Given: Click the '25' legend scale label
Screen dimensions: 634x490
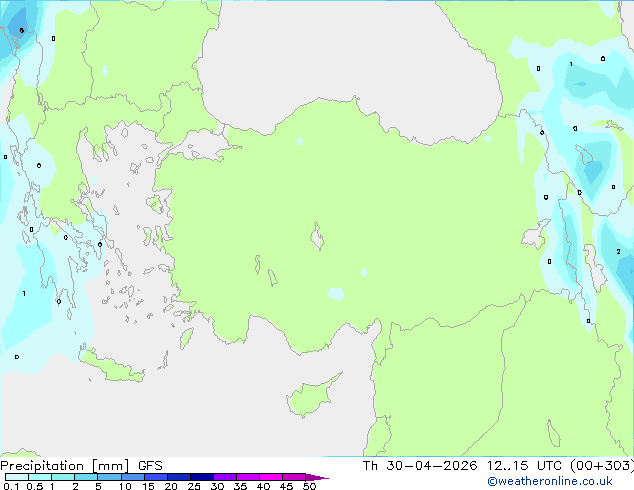Looking at the screenshot, I should [194, 486].
